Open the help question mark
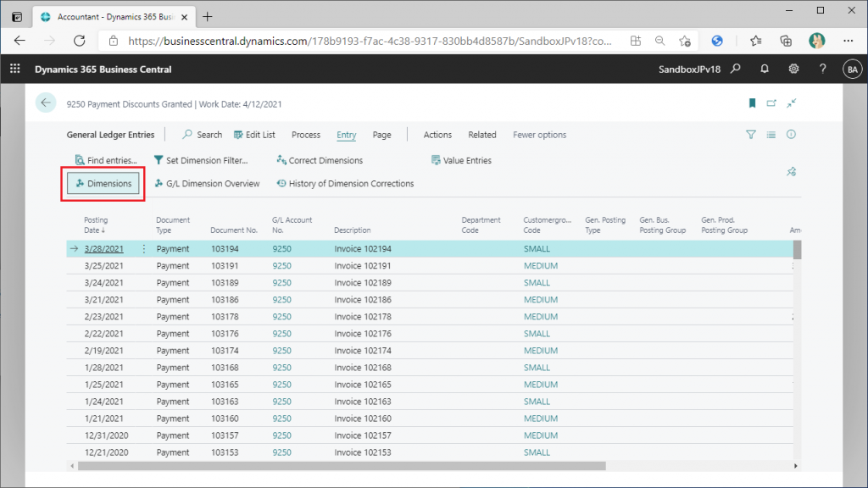Viewport: 868px width, 488px height. pyautogui.click(x=822, y=69)
